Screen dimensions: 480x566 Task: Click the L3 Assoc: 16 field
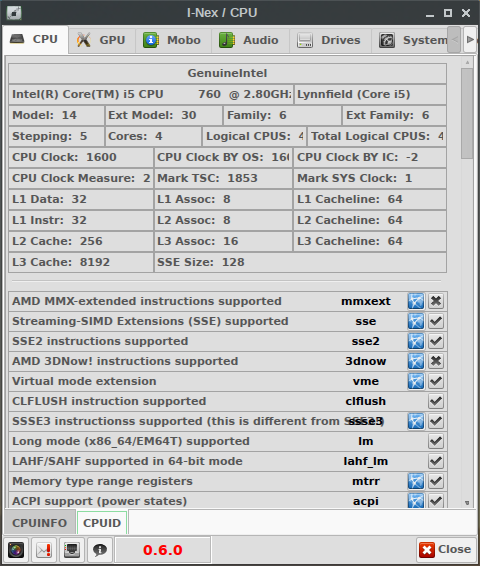tap(223, 241)
